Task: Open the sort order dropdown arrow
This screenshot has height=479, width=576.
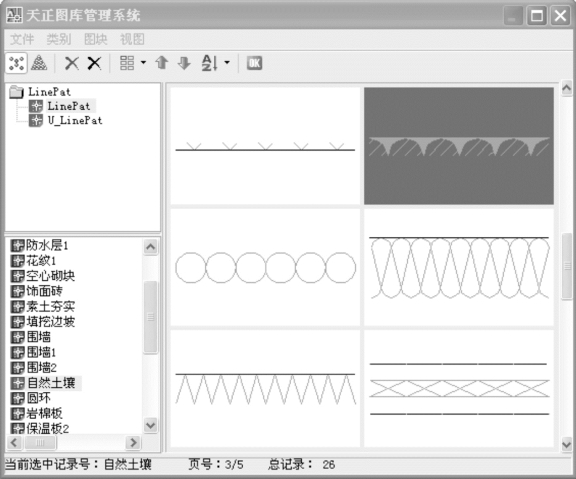Action: (227, 63)
